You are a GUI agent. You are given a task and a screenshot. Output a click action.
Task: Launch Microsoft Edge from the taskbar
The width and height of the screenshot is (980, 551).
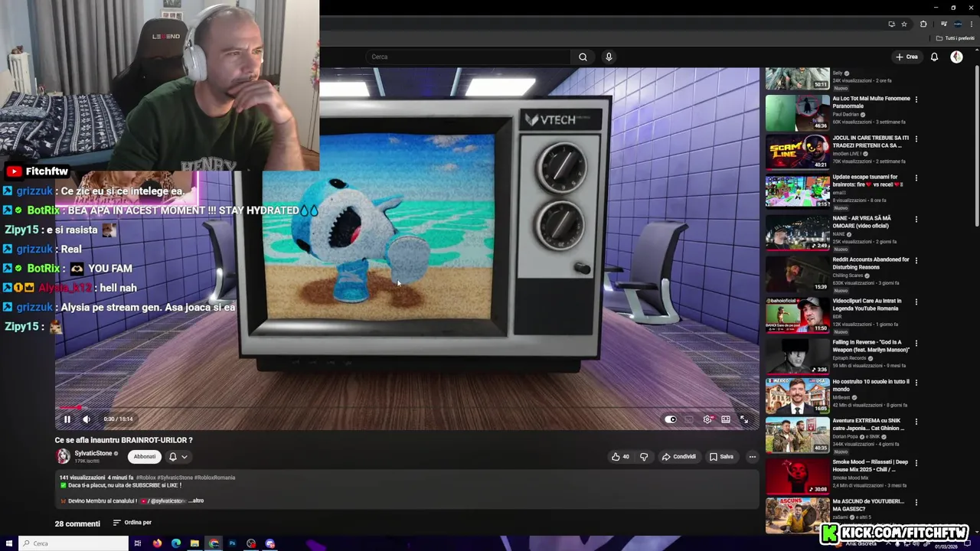click(x=176, y=543)
